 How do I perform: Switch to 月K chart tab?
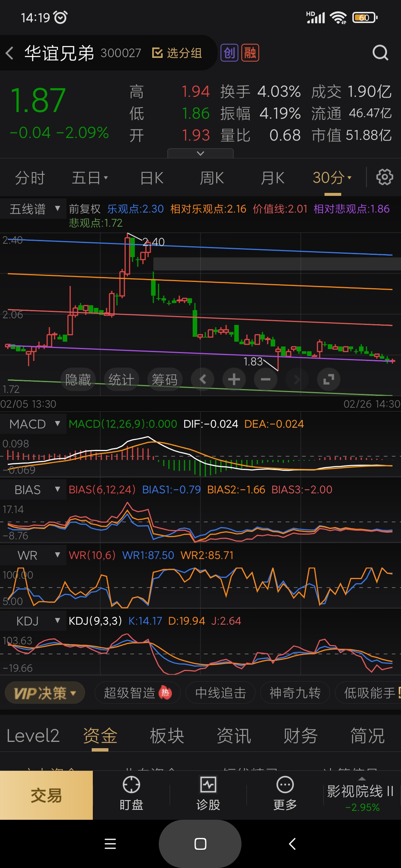point(273,178)
